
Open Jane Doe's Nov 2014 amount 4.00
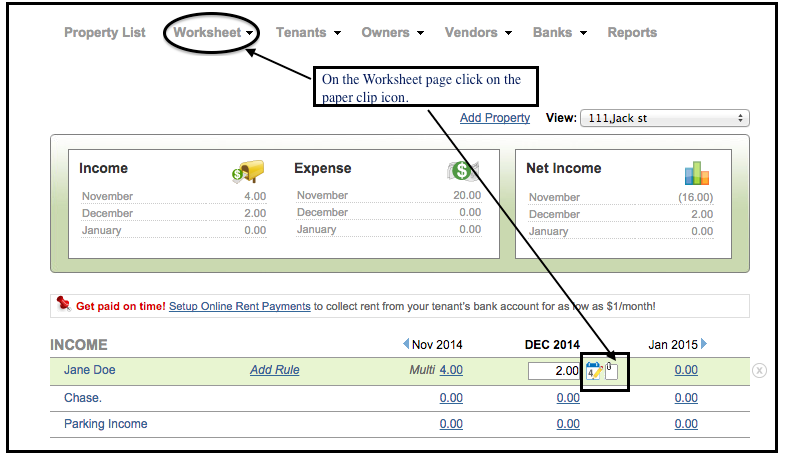coord(451,370)
